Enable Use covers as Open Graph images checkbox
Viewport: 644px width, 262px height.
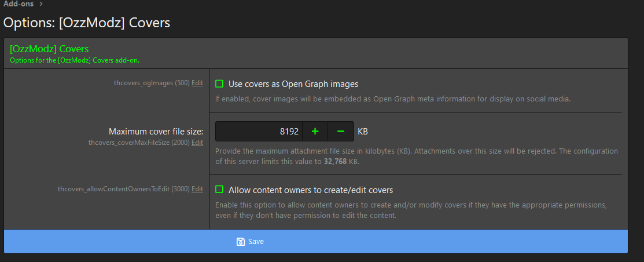219,84
